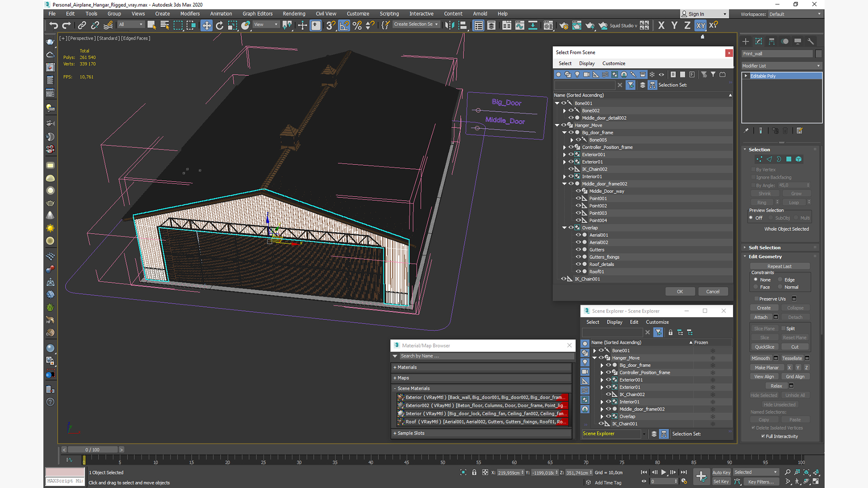Click Cancel in Select From Scene dialog
This screenshot has width=868, height=488.
[713, 291]
